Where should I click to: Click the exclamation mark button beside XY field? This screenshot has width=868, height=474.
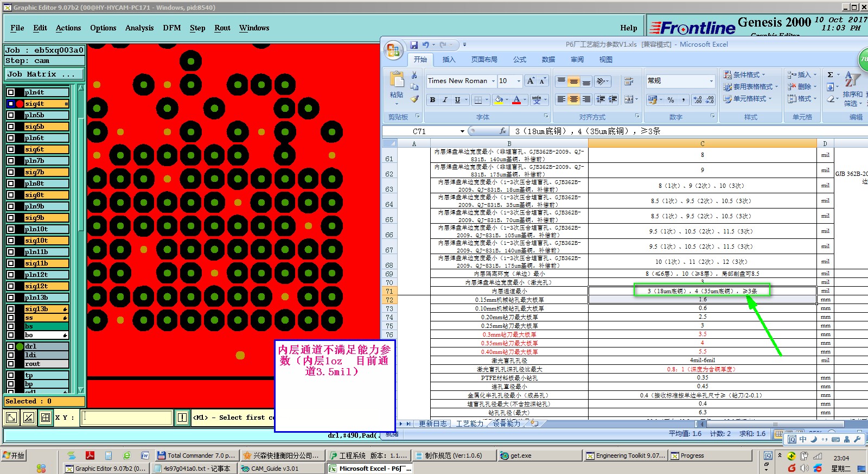(x=182, y=417)
